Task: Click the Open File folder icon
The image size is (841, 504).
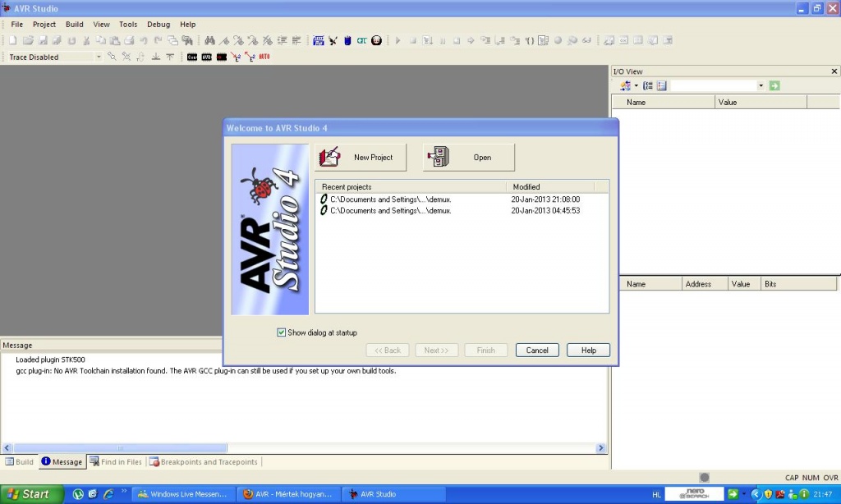Action: click(x=28, y=40)
